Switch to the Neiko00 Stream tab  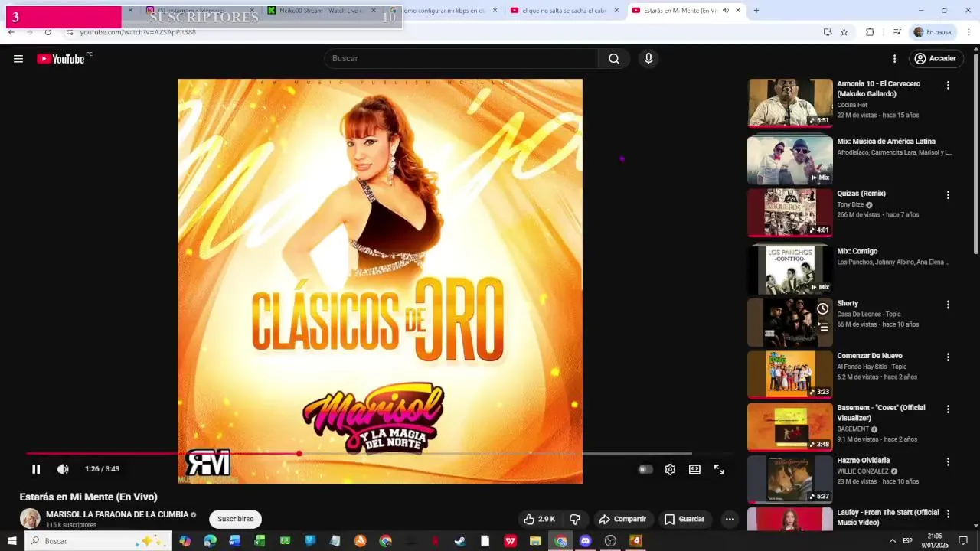pyautogui.click(x=320, y=11)
